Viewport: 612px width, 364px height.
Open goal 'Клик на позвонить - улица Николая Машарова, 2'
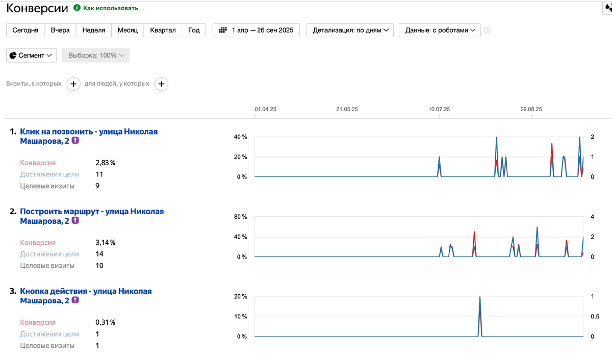click(x=89, y=136)
